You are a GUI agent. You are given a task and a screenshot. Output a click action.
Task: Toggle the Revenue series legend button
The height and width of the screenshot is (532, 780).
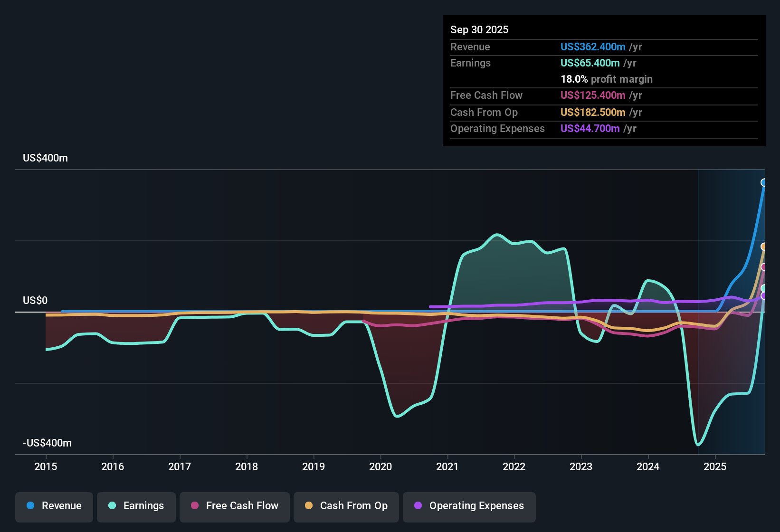[x=54, y=506]
